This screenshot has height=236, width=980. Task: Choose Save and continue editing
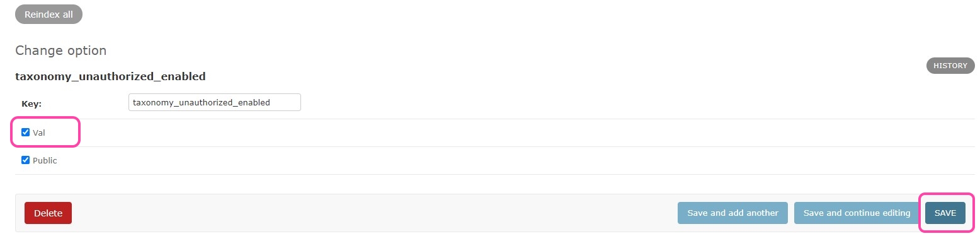click(857, 213)
